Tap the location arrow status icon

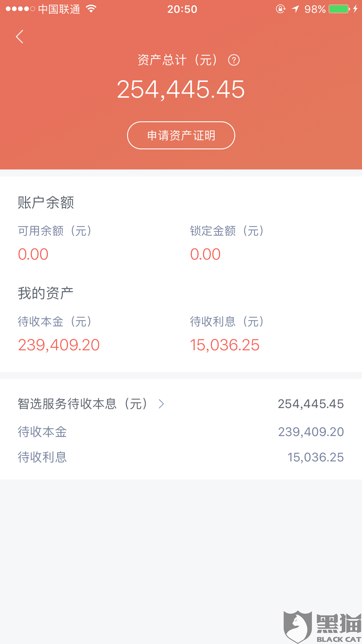(x=295, y=9)
